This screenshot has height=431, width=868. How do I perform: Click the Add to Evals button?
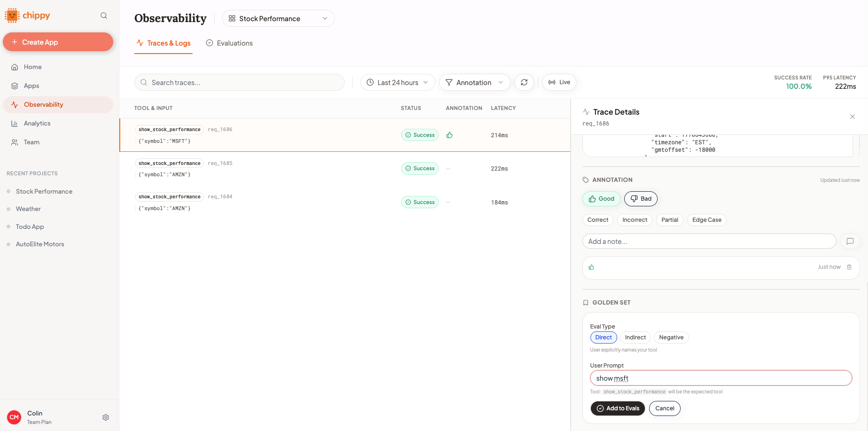[618, 408]
